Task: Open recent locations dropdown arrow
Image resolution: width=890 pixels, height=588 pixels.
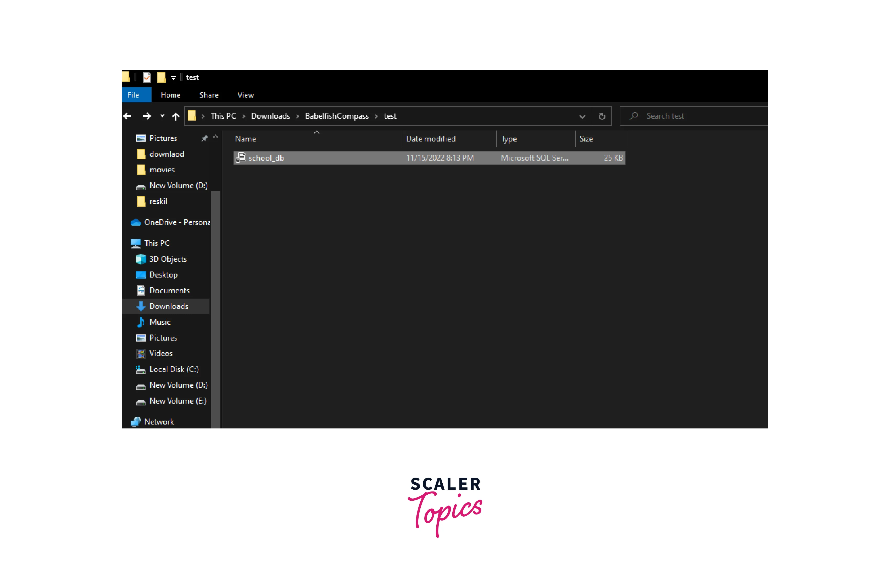Action: pos(162,116)
